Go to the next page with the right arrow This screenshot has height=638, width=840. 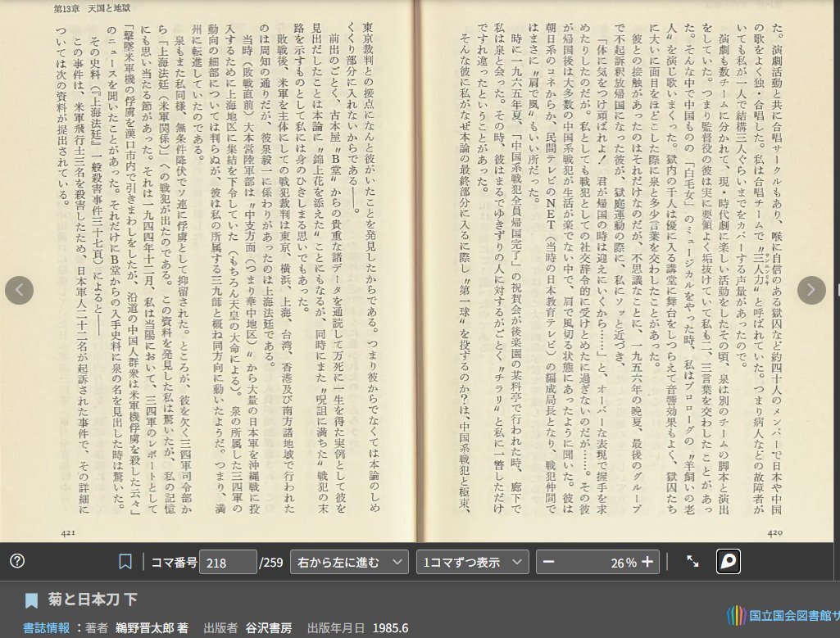[810, 289]
